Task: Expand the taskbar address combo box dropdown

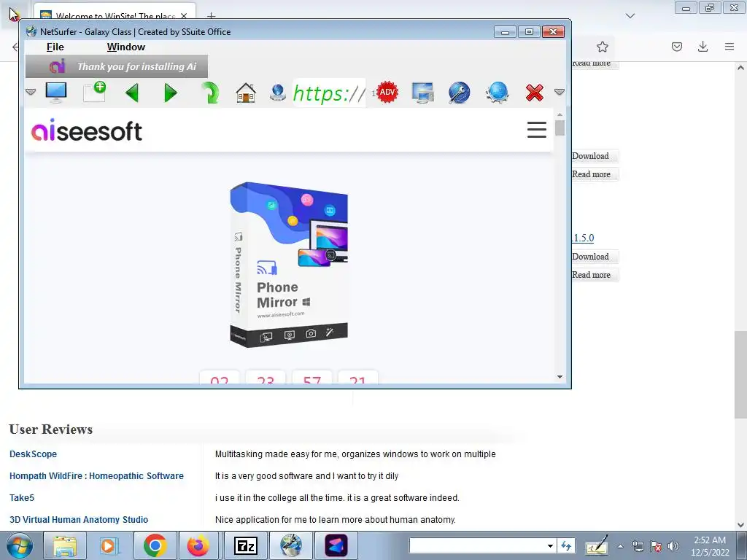Action: (550, 546)
